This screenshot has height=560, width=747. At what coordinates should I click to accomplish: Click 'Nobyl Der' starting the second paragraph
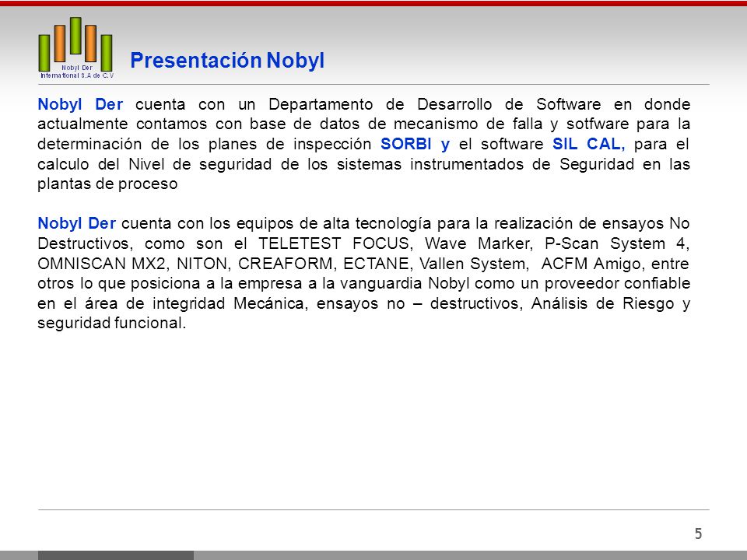pos(77,223)
